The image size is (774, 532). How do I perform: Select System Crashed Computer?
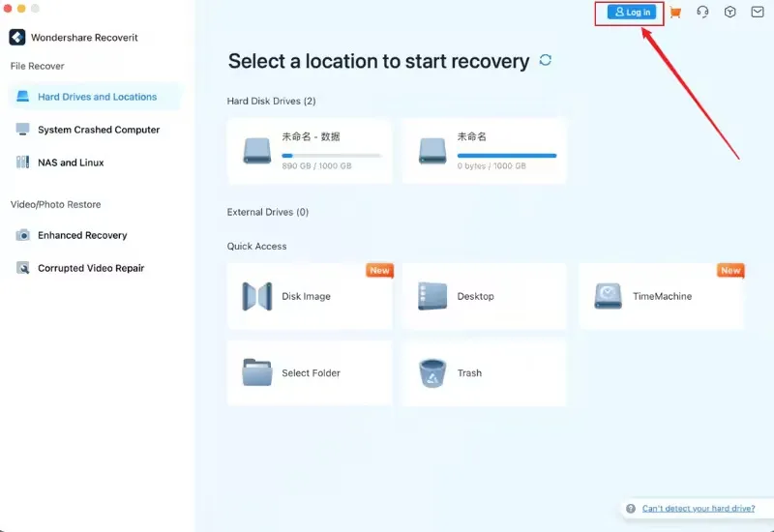coord(94,130)
